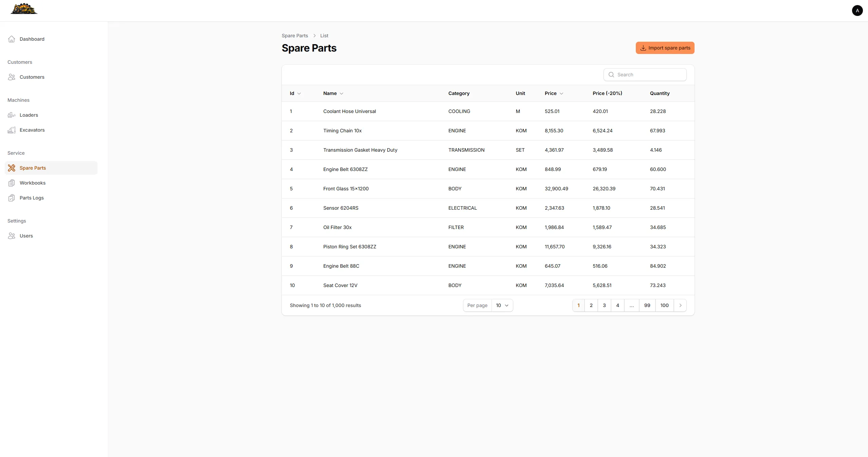Viewport: 868px width, 457px height.
Task: Go to page 99
Action: click(x=647, y=305)
